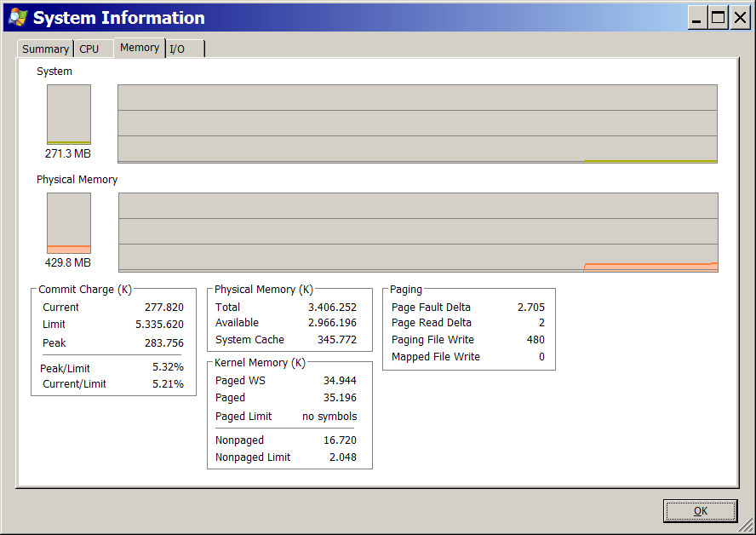The height and width of the screenshot is (535, 756).
Task: Click the 'Nonpaged Limit' label
Action: point(253,457)
